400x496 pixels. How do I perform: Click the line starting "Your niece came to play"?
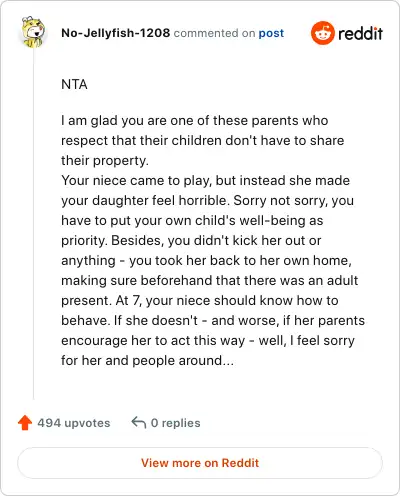pos(205,180)
